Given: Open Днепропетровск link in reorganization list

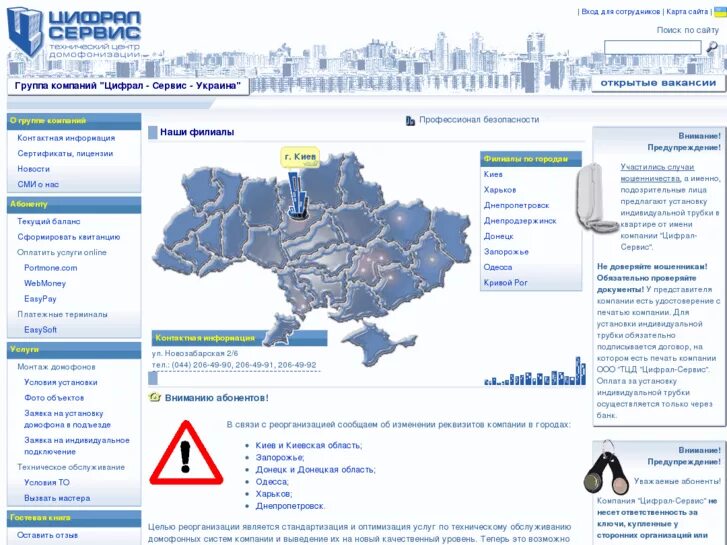Looking at the screenshot, I should pos(290,506).
